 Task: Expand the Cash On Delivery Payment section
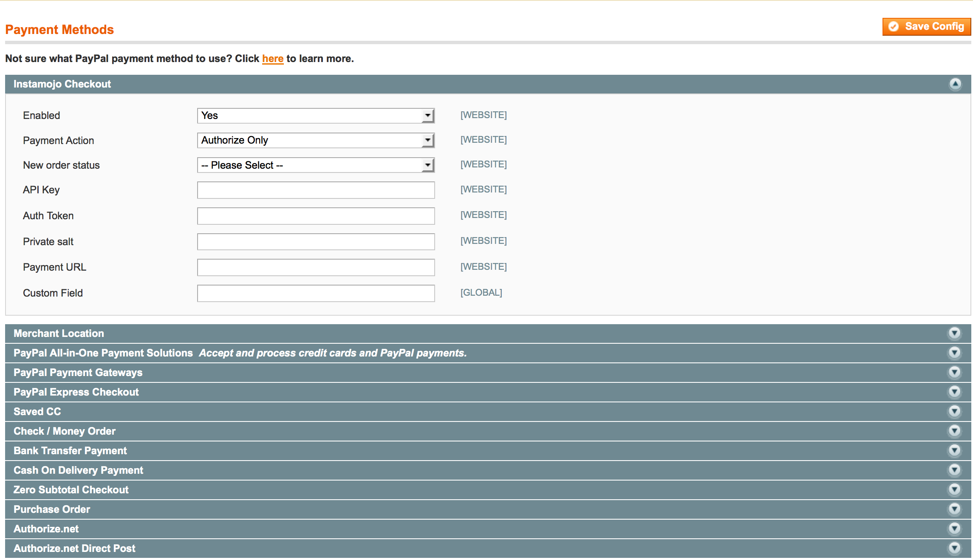pyautogui.click(x=79, y=470)
